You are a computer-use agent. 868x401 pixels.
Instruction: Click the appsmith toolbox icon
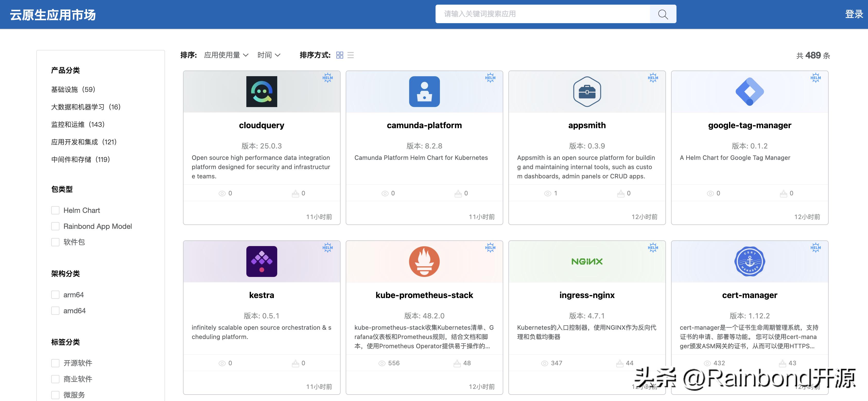pos(587,92)
